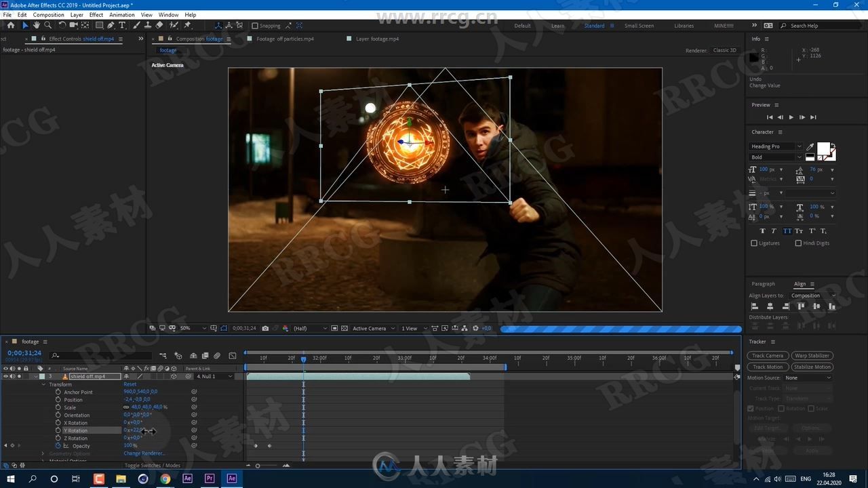Enable the Hindi Digits checkbox
The height and width of the screenshot is (488, 868).
tap(798, 243)
